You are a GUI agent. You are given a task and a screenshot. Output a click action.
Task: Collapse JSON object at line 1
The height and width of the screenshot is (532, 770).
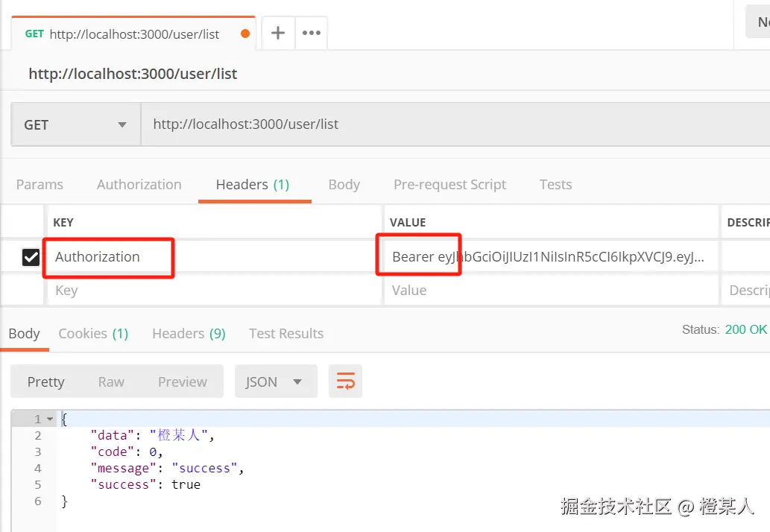tap(50, 419)
